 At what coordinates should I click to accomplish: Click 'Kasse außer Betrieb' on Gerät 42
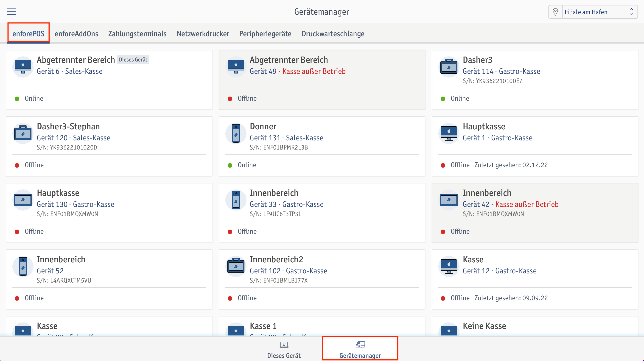point(527,204)
